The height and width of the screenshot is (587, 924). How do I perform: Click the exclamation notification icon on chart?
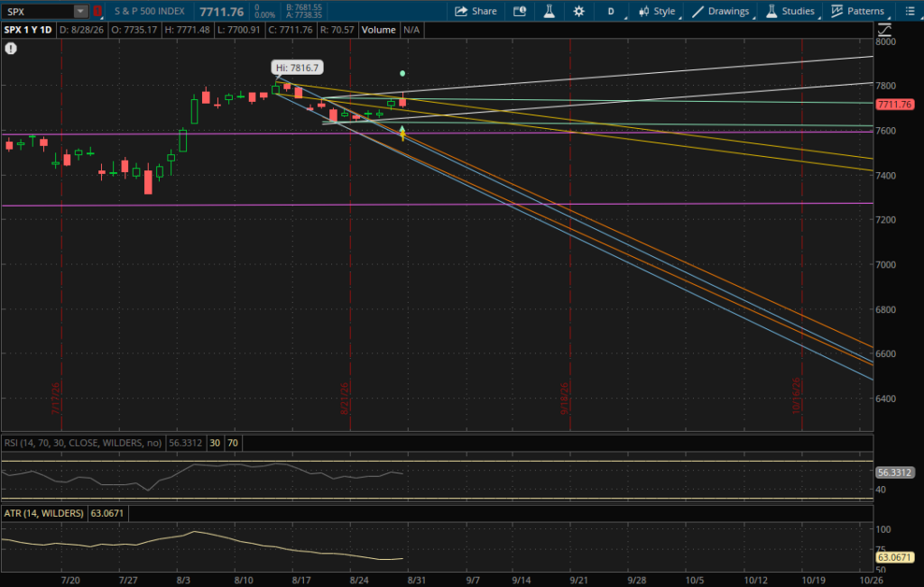click(x=11, y=49)
